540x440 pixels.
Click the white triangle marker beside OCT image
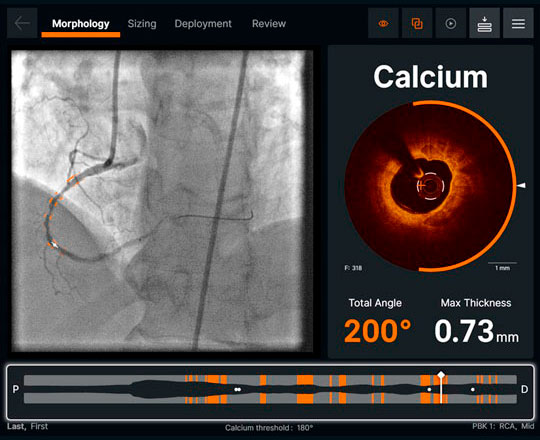click(x=521, y=186)
